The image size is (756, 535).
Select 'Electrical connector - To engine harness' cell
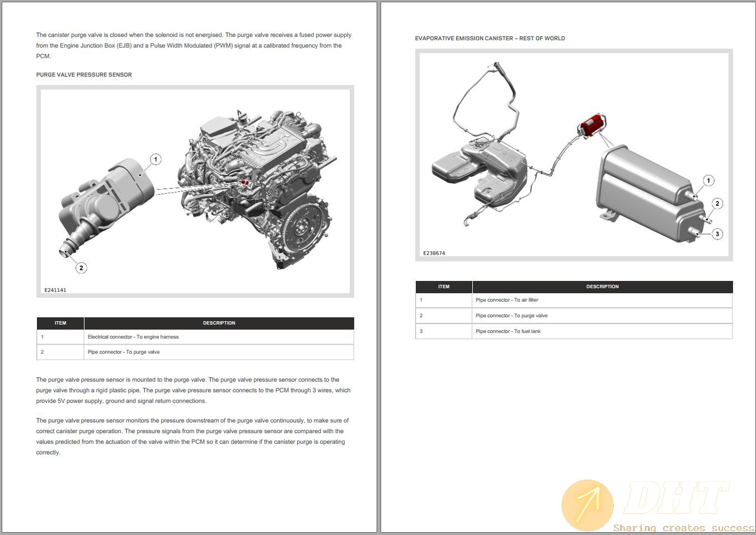(x=219, y=337)
